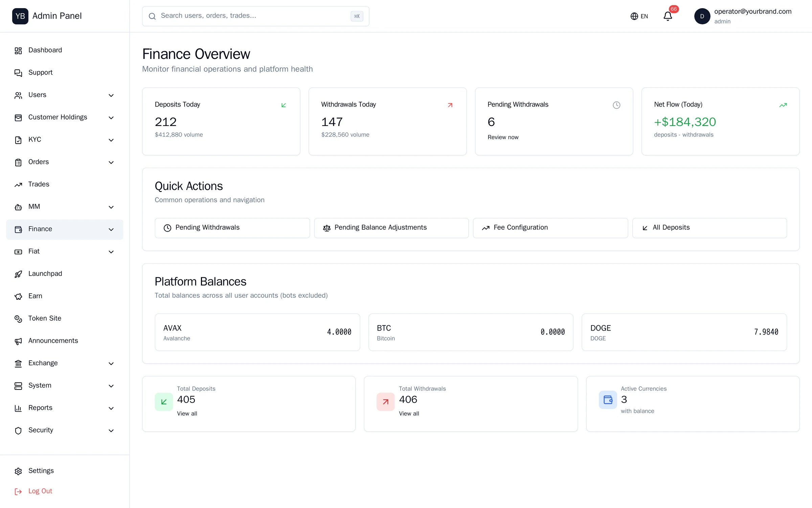
Task: Expand the Orders section chevron
Action: pyautogui.click(x=111, y=162)
